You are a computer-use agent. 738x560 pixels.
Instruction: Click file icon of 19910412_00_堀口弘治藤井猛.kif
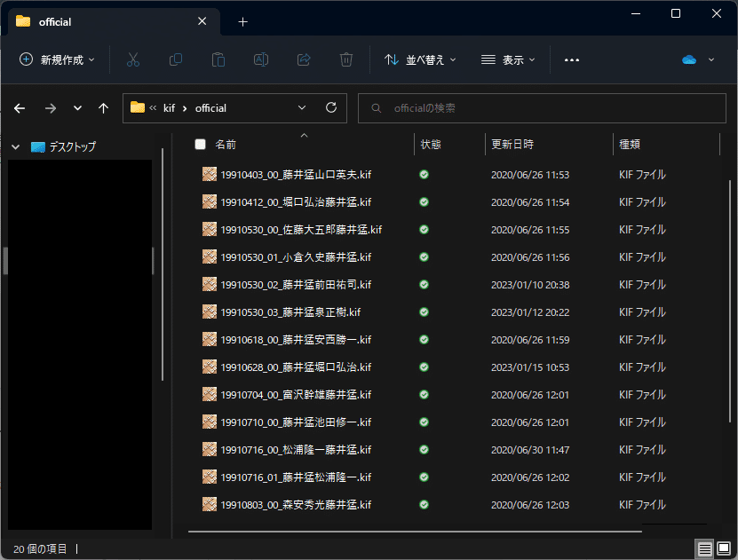coord(210,201)
